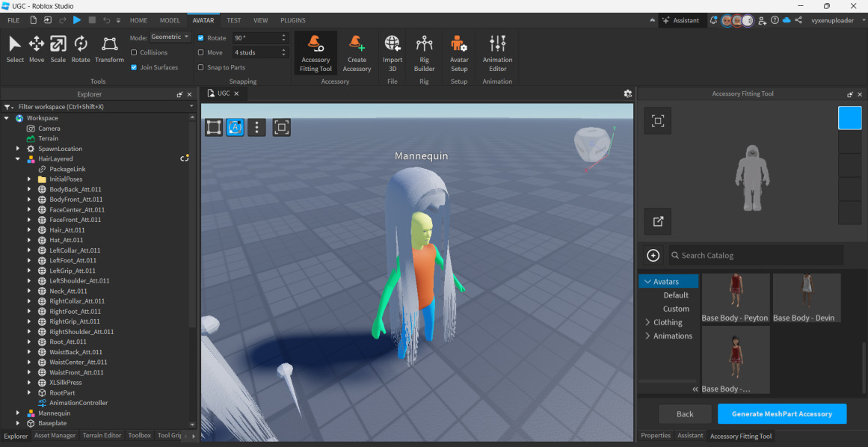Select XLSilkPress in Explorer

66,382
